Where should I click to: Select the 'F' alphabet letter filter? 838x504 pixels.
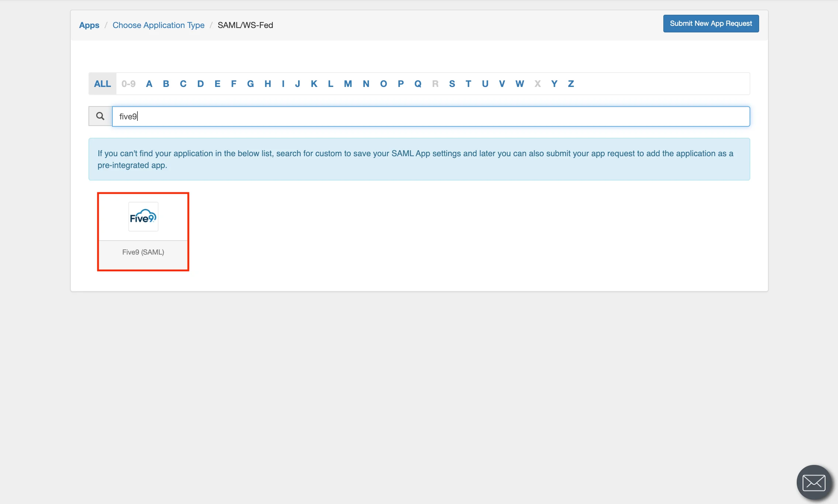234,83
